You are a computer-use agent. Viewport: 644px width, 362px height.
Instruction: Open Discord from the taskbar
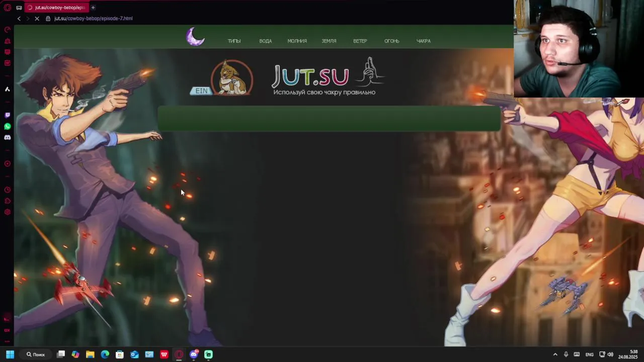[194, 354]
